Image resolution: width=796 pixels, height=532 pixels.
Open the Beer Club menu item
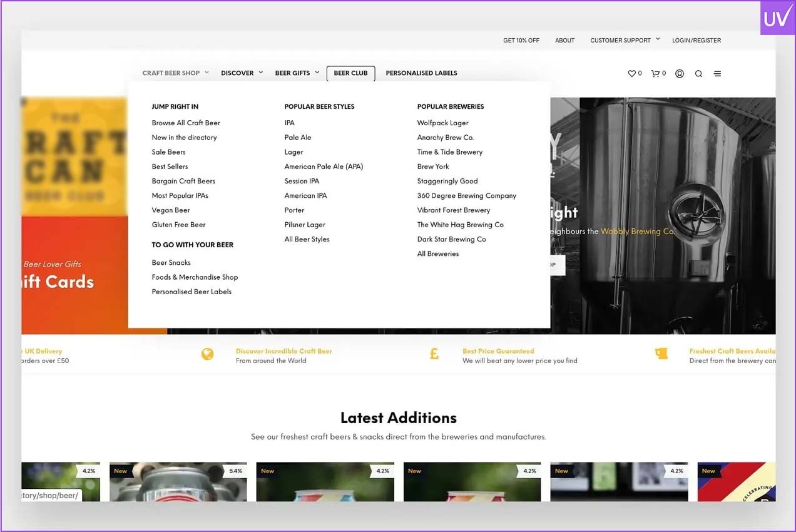click(x=351, y=73)
